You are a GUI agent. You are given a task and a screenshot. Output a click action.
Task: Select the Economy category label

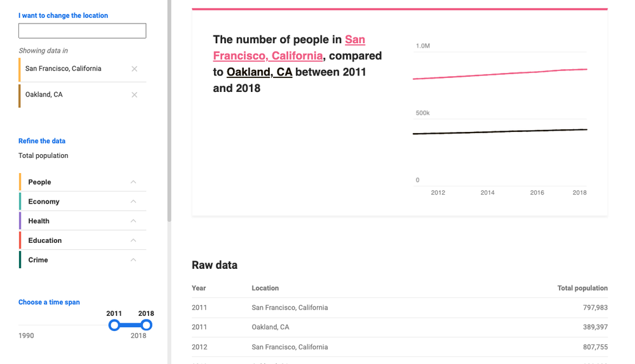[x=44, y=202]
